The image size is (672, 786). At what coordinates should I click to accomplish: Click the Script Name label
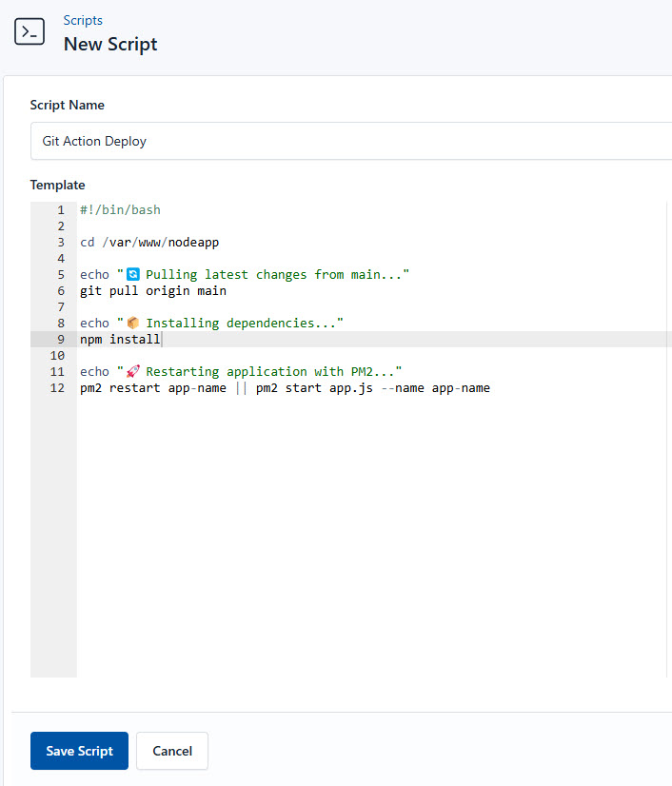coord(66,105)
